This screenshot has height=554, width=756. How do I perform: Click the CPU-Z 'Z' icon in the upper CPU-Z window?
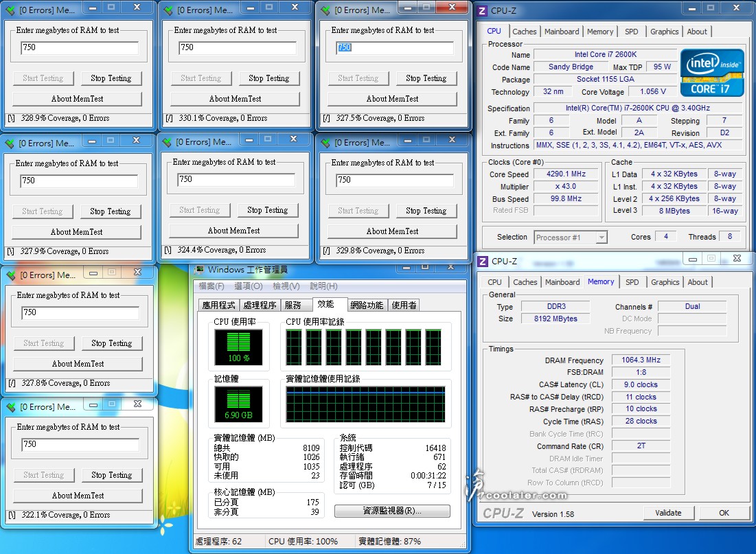click(x=481, y=10)
